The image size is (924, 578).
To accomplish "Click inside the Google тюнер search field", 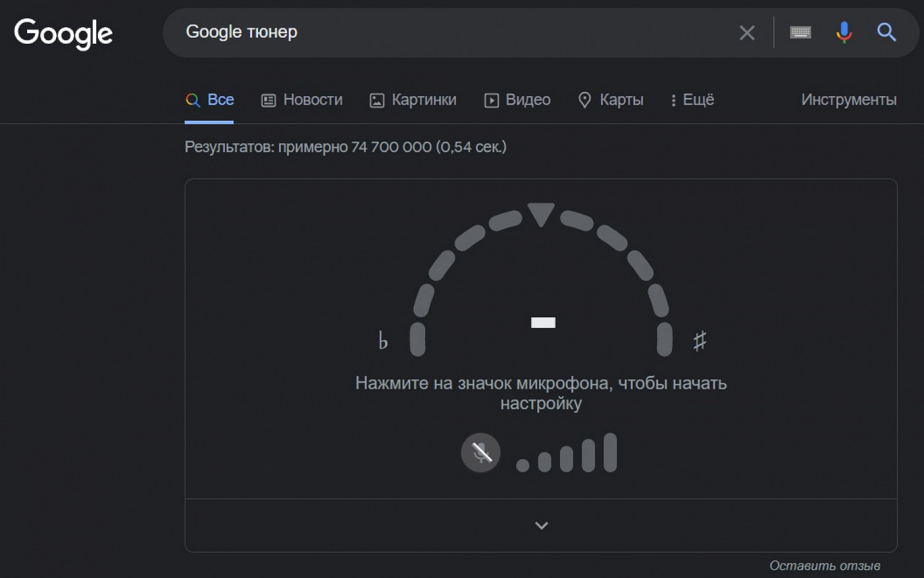I will [x=456, y=32].
